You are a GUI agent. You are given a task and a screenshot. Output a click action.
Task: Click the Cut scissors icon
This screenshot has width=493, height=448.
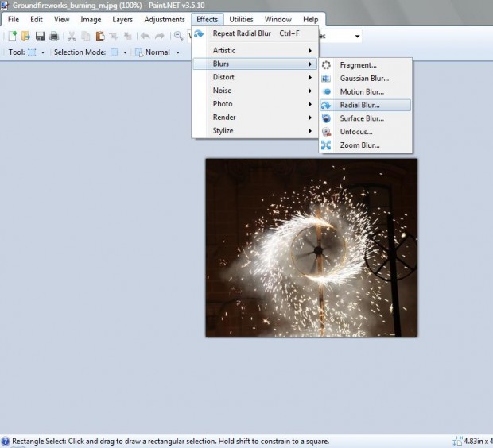(x=72, y=36)
